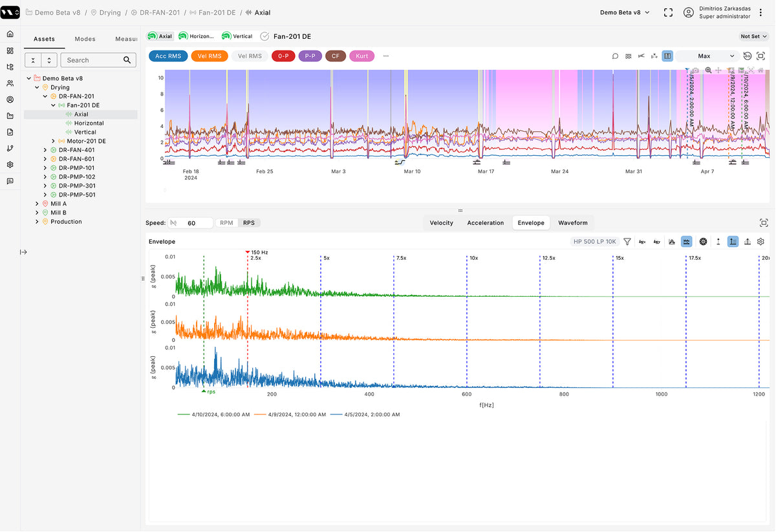Open the factory icon in left sidebar
This screenshot has width=776, height=532.
[x=10, y=116]
